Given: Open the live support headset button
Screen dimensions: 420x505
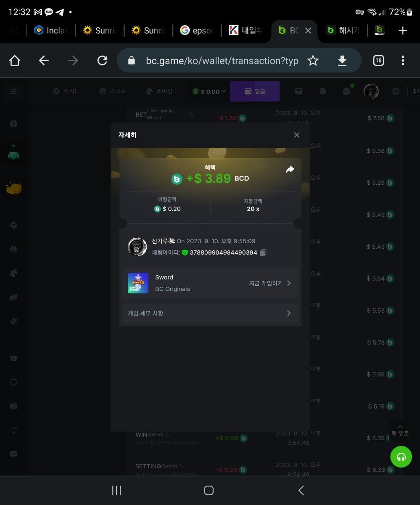Looking at the screenshot, I should click(401, 457).
